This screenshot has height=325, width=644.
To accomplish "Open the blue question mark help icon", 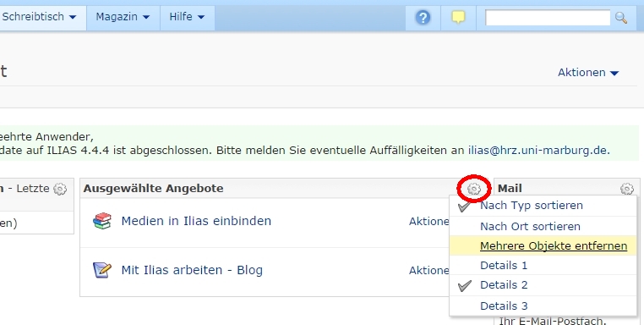I will click(x=423, y=18).
